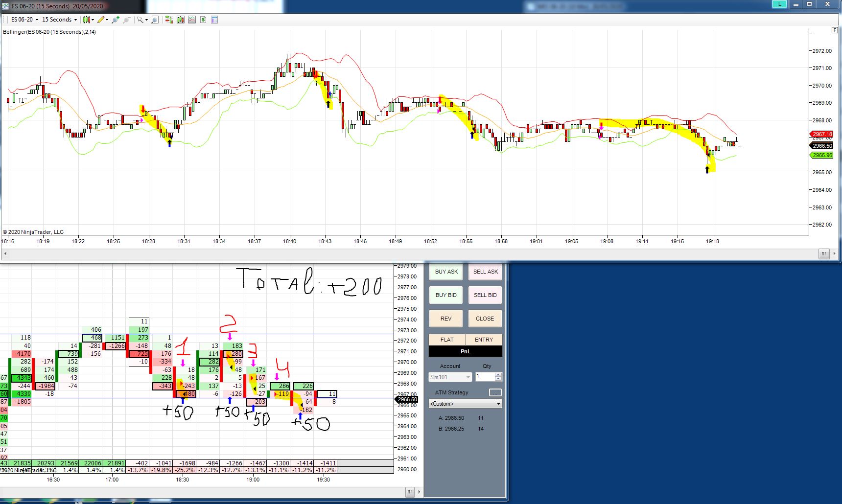Click the black PnL display bar

(466, 351)
